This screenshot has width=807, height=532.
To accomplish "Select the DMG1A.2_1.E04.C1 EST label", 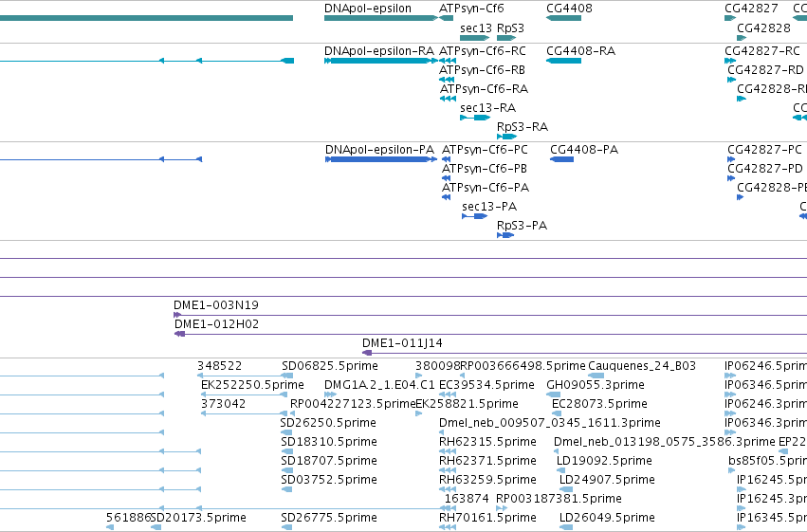I will (x=380, y=385).
